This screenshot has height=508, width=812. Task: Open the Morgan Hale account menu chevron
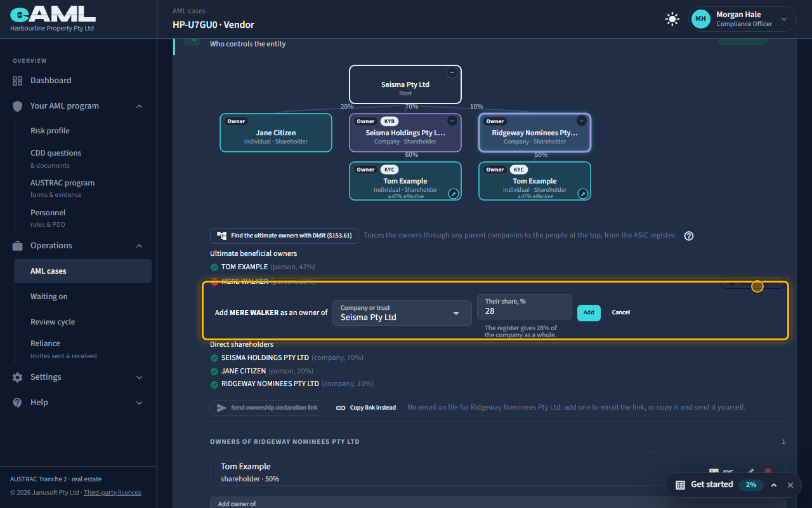click(784, 19)
